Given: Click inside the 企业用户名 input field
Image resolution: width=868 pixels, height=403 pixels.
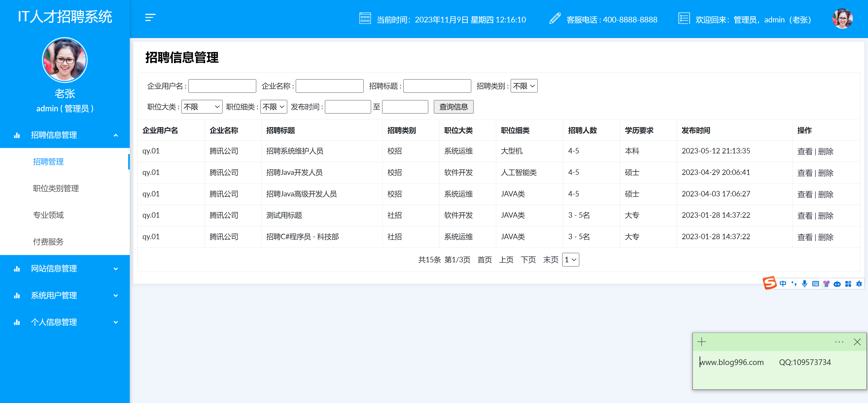Looking at the screenshot, I should point(222,86).
